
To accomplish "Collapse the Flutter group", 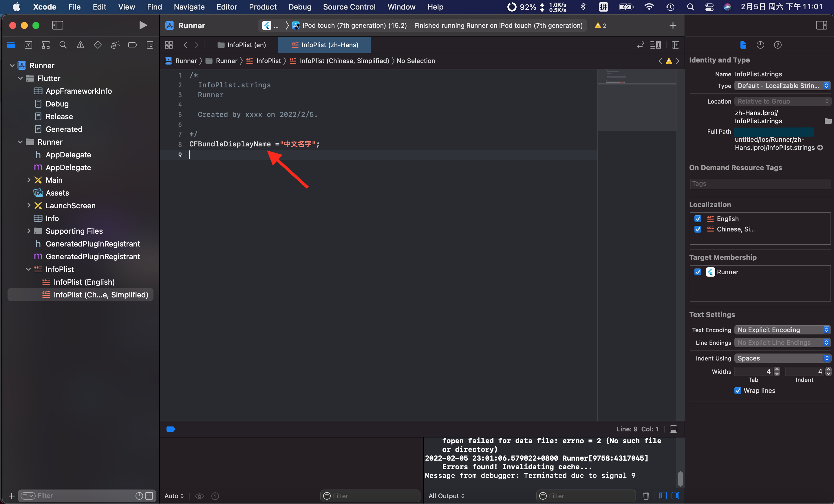I will 20,78.
